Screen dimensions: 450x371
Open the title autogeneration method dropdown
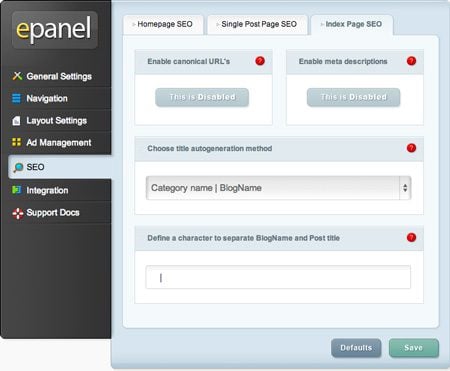coord(278,188)
